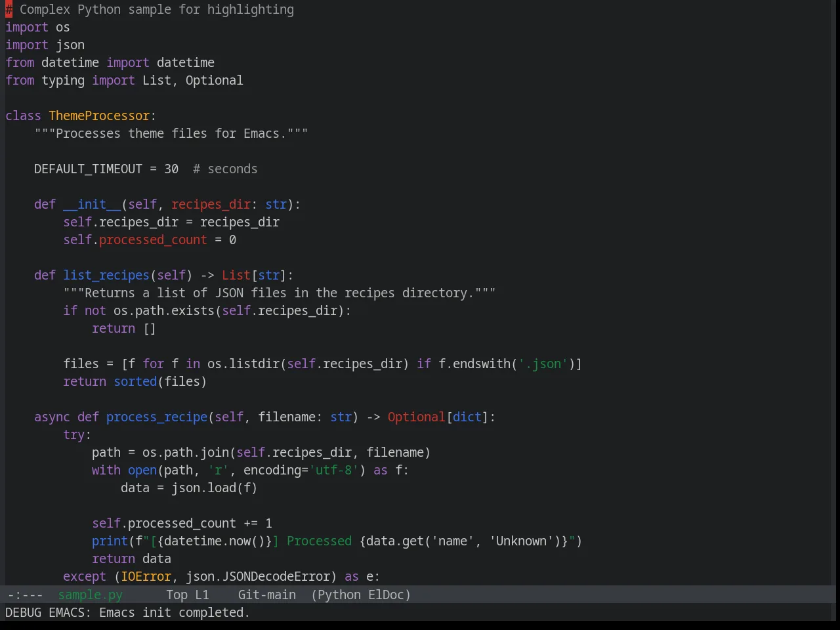The height and width of the screenshot is (630, 840).
Task: Click the sample.py buffer name in mode line
Action: (90, 595)
